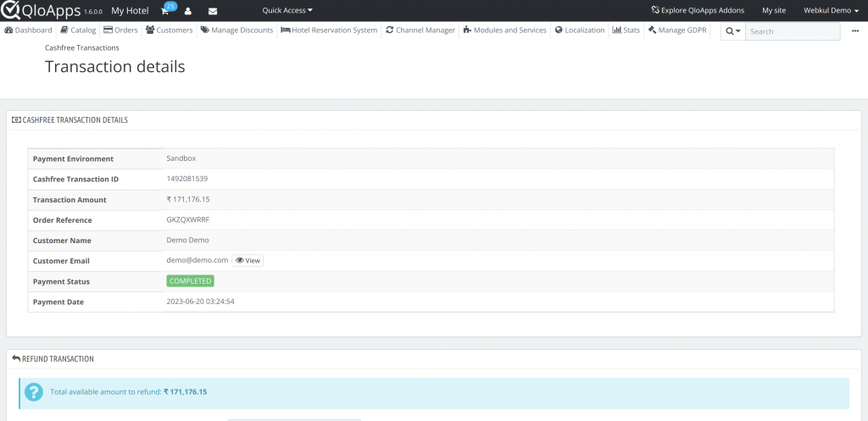This screenshot has width=868, height=421.
Task: Click the Cashfree Transactions breadcrumb
Action: pos(82,48)
